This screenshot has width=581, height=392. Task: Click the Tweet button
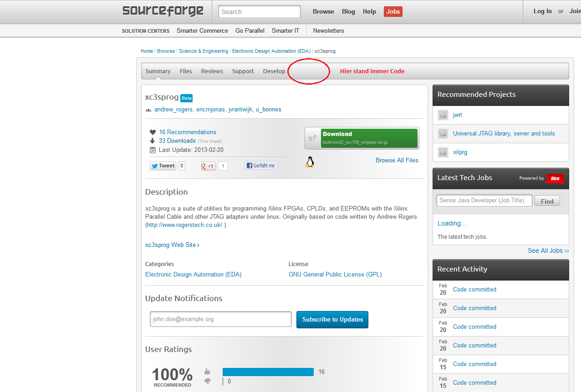point(163,166)
